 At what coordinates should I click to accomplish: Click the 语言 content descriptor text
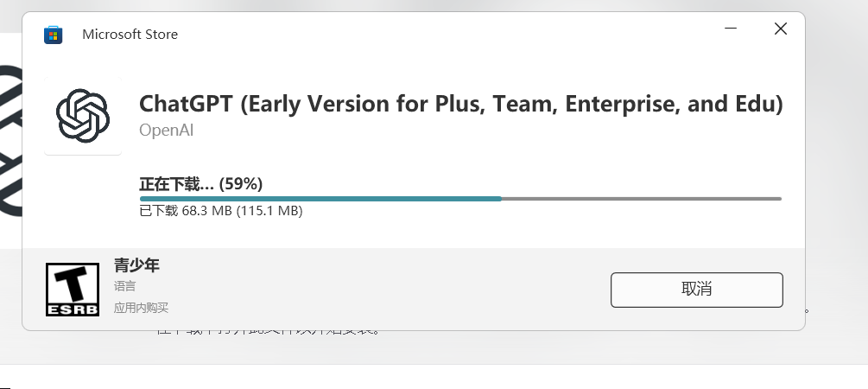[x=124, y=286]
